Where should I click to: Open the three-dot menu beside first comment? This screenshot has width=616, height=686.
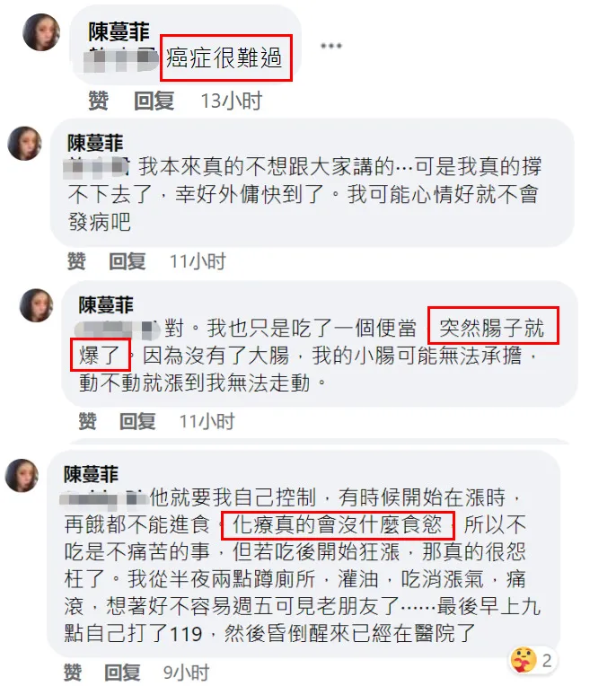[x=330, y=46]
